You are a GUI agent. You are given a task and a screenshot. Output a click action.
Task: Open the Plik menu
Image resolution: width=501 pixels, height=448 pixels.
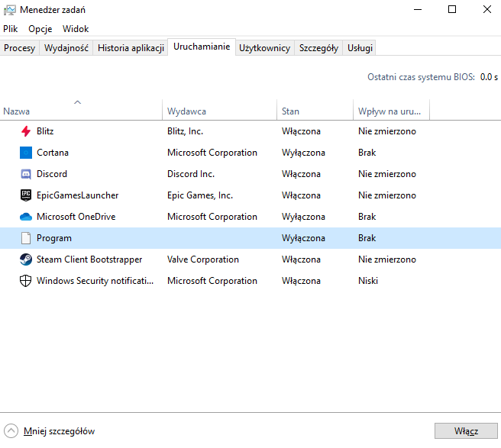pyautogui.click(x=11, y=29)
